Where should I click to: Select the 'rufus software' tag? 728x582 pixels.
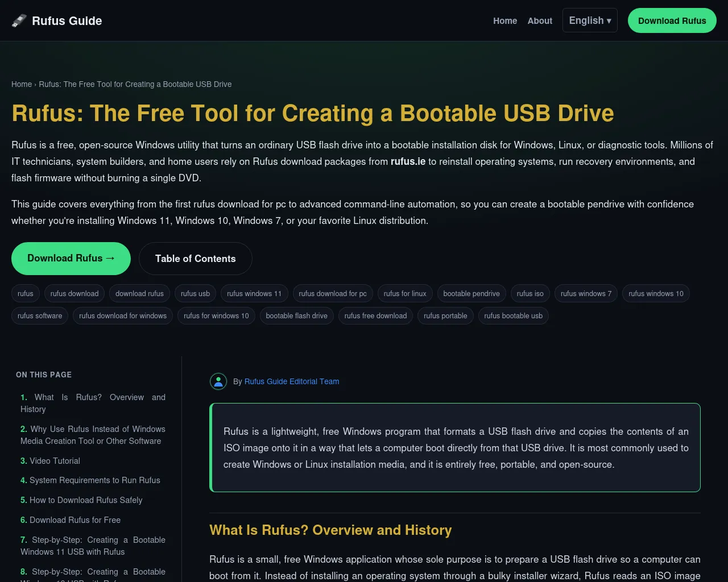coord(40,315)
